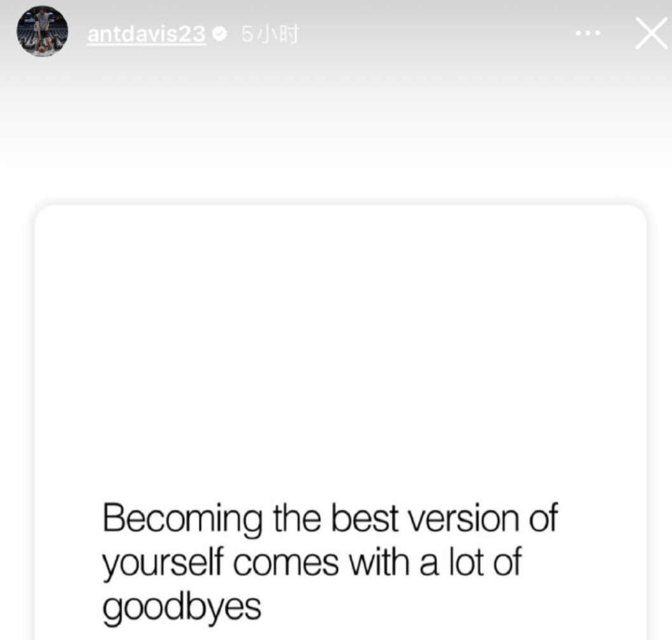Close the story with the X icon
The image size is (672, 640).
[x=652, y=33]
